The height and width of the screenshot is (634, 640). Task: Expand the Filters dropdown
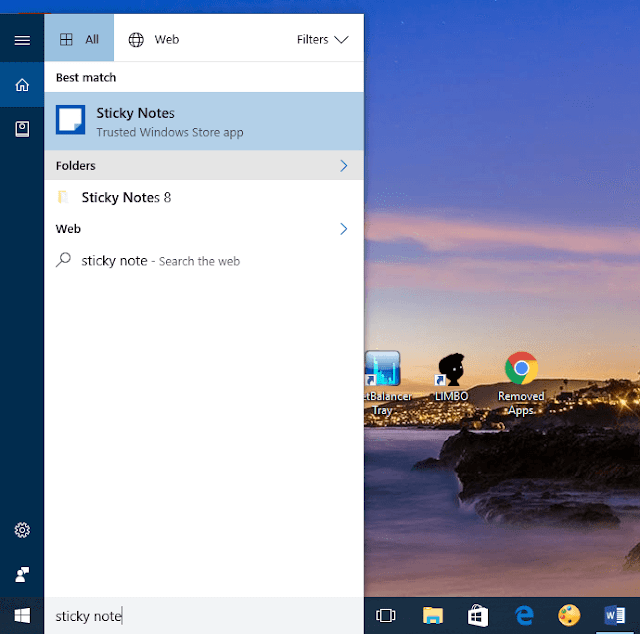click(x=322, y=39)
